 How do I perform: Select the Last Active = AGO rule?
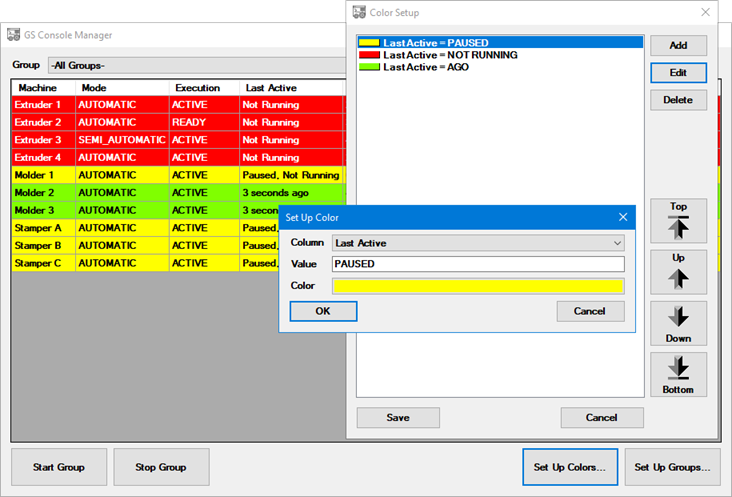point(426,67)
